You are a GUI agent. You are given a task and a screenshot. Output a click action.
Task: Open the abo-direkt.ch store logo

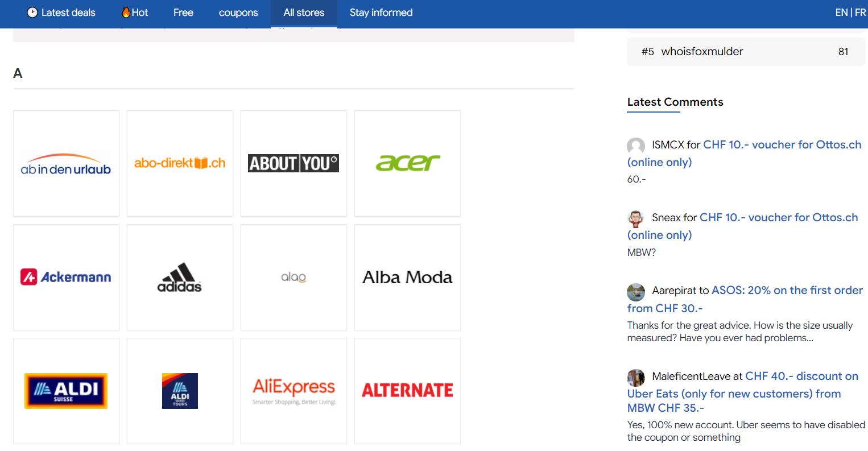(180, 164)
